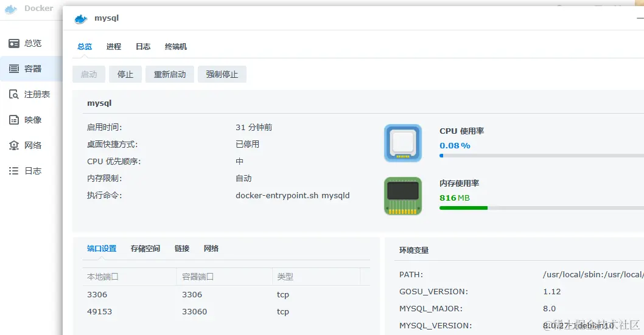The width and height of the screenshot is (644, 335).
Task: Open 总览 in the Docker sidebar
Action: tap(31, 43)
